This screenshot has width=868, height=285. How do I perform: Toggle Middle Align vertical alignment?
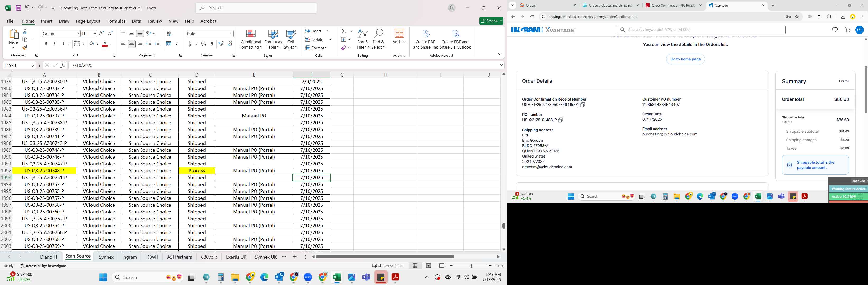tap(131, 33)
